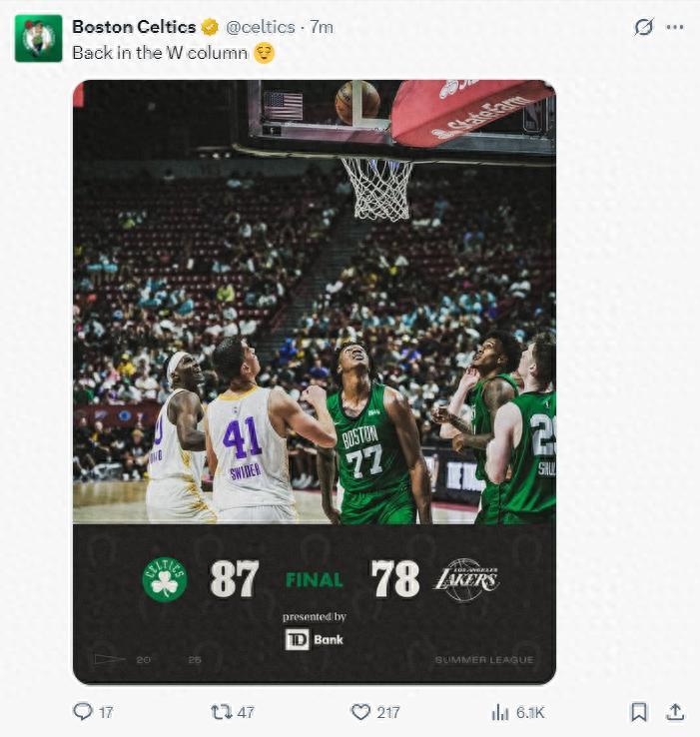
Task: Click the TD Bank logo in the image
Action: click(x=314, y=639)
